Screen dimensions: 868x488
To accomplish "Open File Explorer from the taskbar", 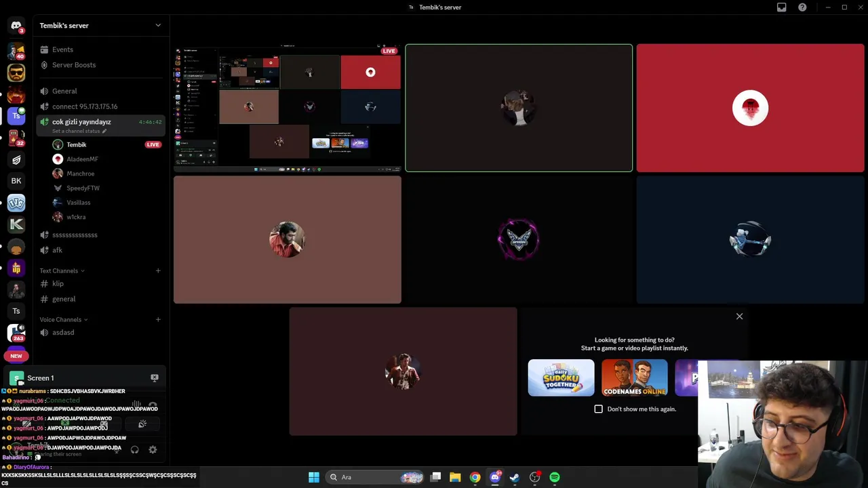I will pyautogui.click(x=455, y=477).
